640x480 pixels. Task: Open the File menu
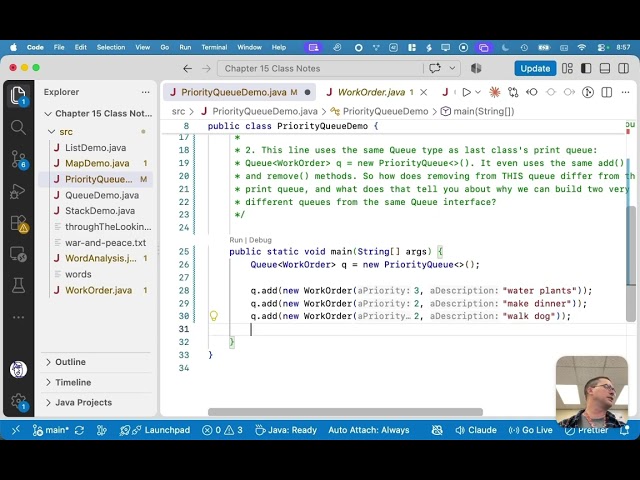(x=59, y=47)
